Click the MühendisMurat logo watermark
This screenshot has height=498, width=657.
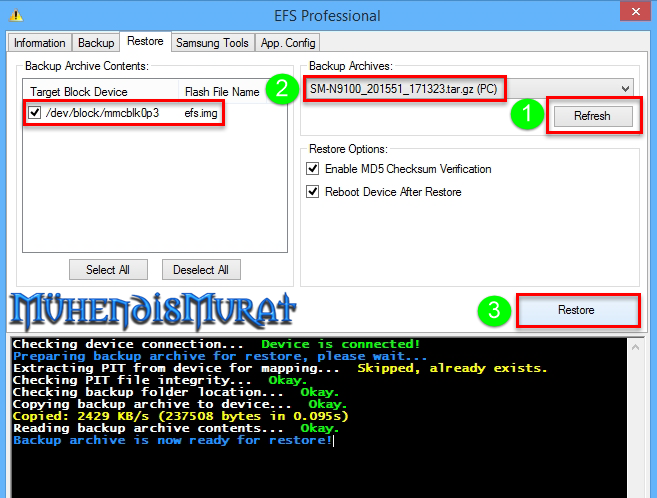(151, 309)
